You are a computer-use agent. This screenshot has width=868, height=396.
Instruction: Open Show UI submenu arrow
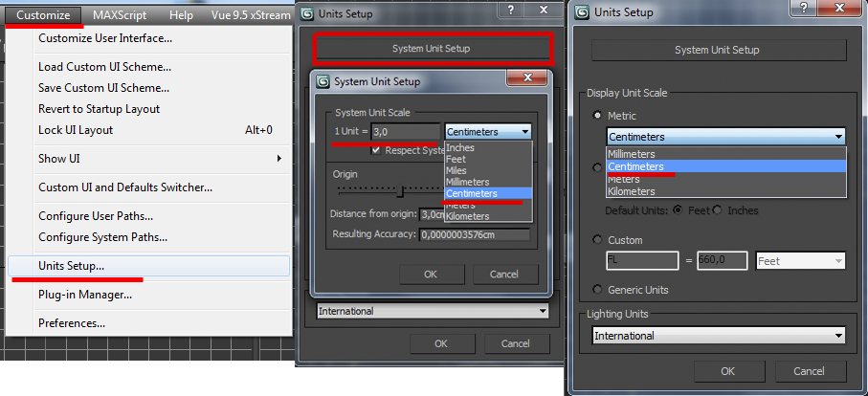[x=279, y=159]
